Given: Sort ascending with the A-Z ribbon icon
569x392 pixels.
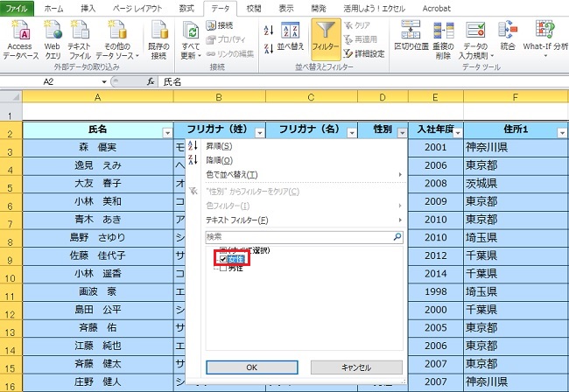Looking at the screenshot, I should pos(269,31).
